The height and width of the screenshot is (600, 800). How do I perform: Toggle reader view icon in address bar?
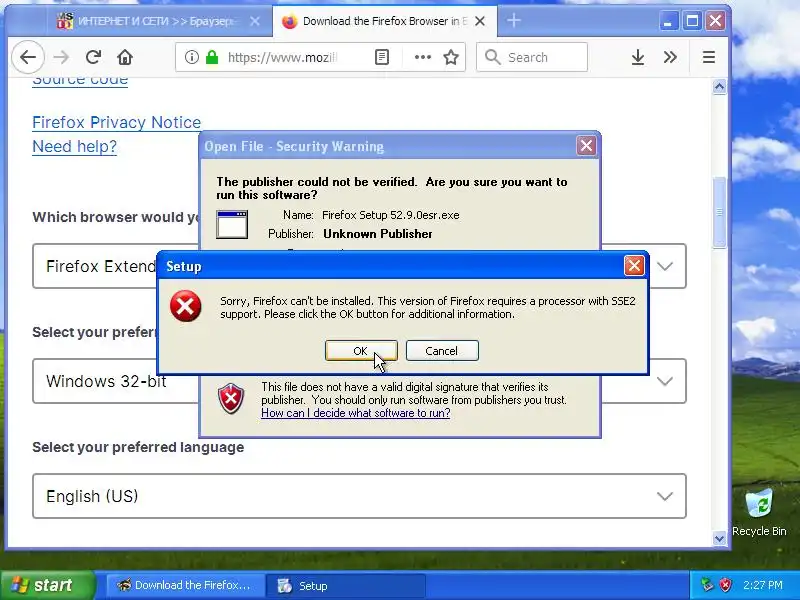(382, 57)
